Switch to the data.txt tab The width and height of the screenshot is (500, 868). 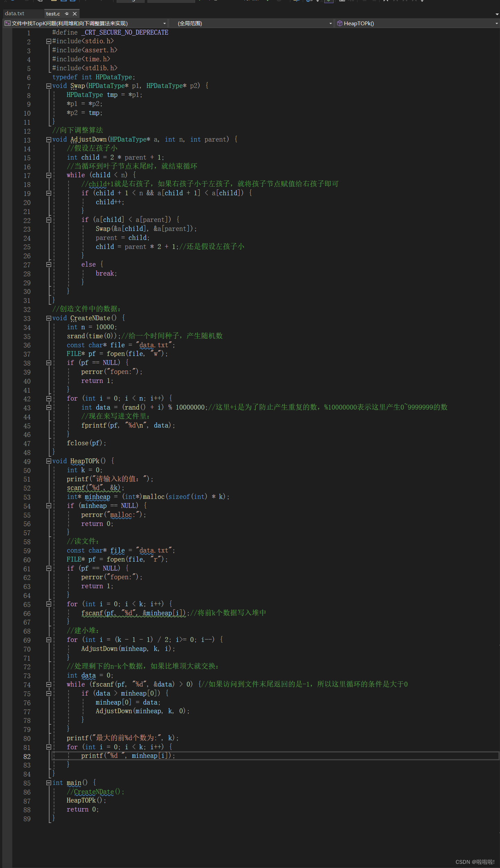click(x=15, y=14)
